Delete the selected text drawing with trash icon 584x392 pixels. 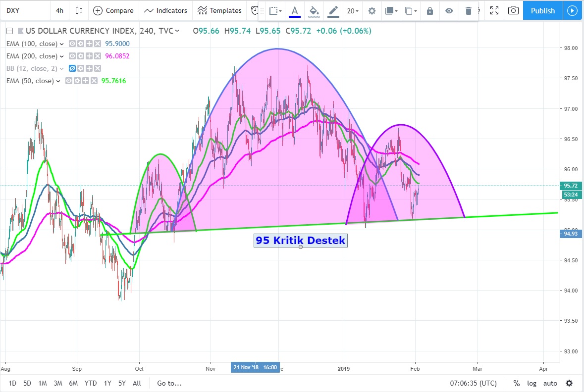[x=469, y=11]
